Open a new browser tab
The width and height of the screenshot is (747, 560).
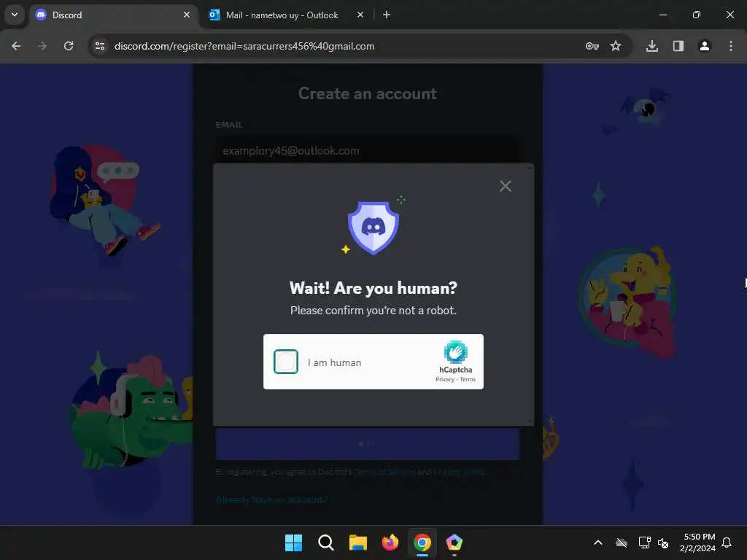click(x=387, y=15)
